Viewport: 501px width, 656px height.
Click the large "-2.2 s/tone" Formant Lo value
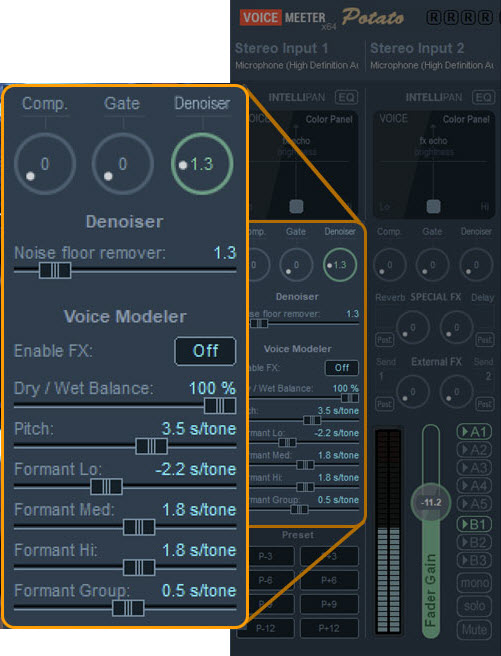tap(196, 469)
